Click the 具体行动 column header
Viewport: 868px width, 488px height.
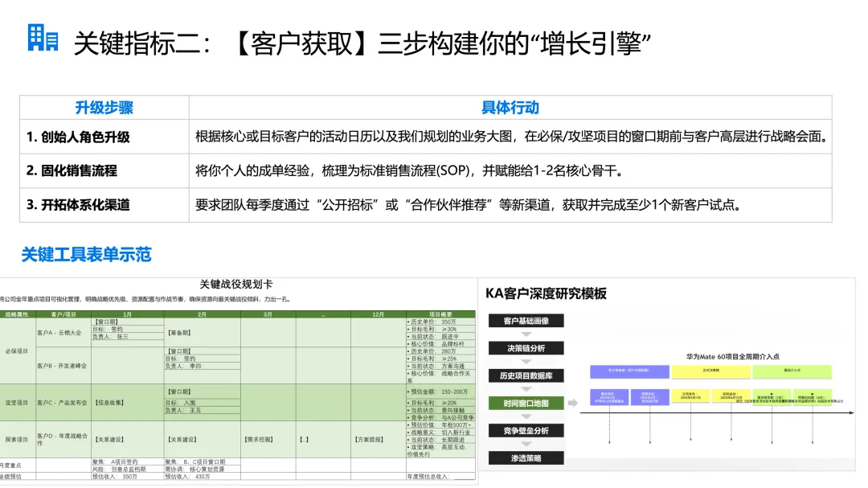(510, 108)
